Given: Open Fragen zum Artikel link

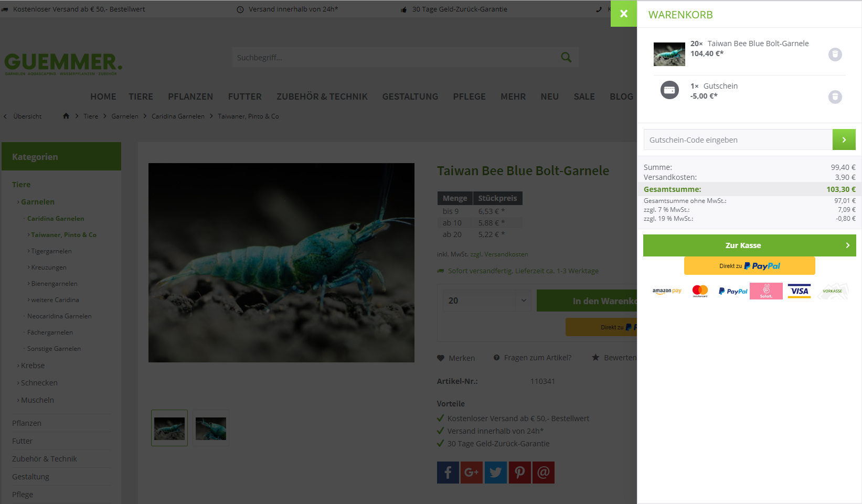Looking at the screenshot, I should coord(532,358).
